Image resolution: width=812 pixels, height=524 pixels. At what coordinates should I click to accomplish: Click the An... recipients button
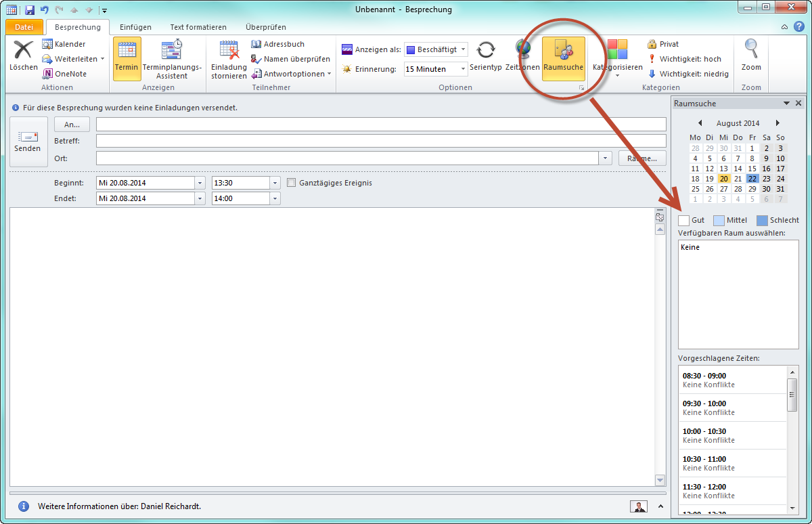[x=72, y=124]
